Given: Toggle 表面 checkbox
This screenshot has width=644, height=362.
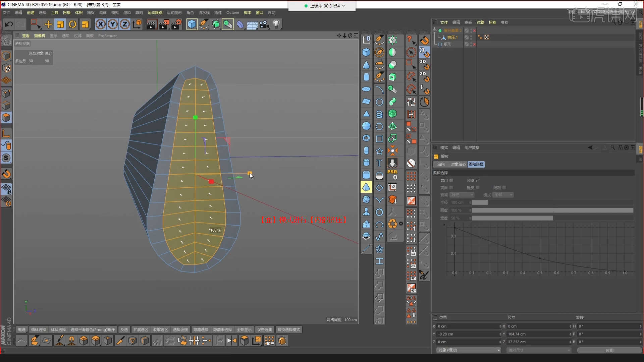Looking at the screenshot, I should (x=451, y=187).
